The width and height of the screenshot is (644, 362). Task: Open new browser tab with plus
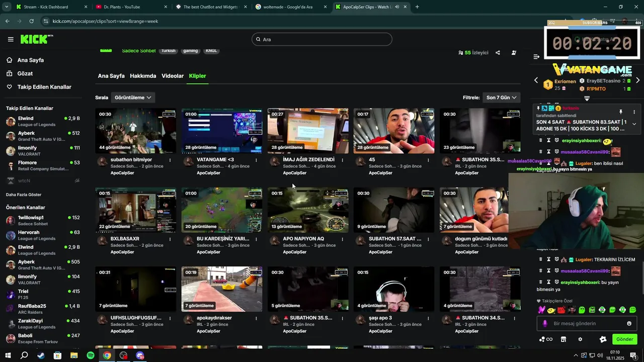pos(417,7)
